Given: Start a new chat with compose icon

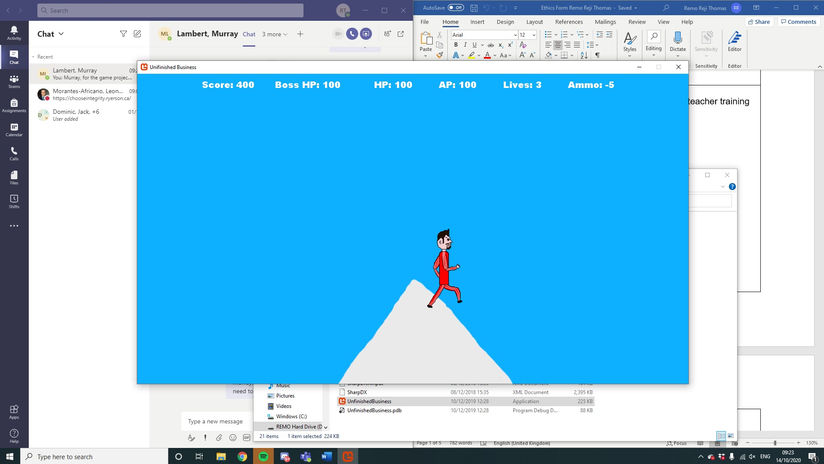Looking at the screenshot, I should pos(137,34).
